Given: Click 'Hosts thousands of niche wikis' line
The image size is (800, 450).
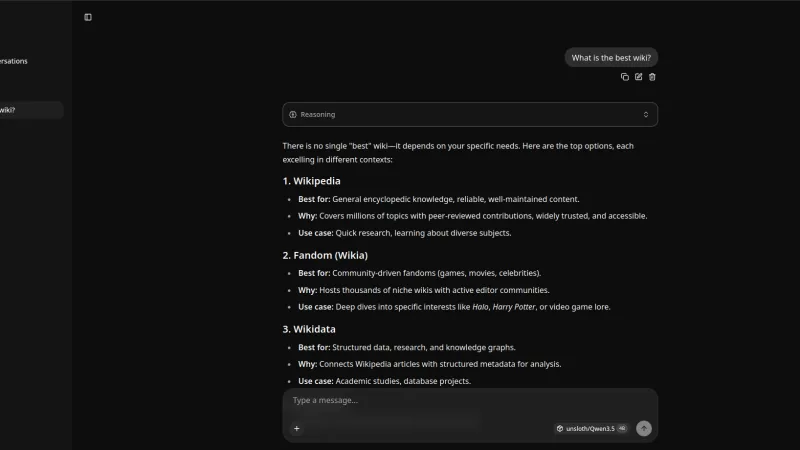Looking at the screenshot, I should click(423, 290).
